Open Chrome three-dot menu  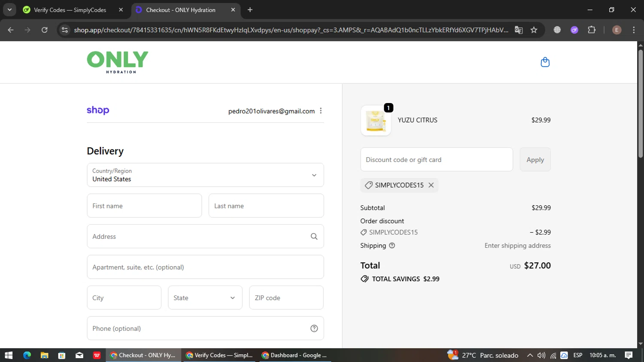634,30
